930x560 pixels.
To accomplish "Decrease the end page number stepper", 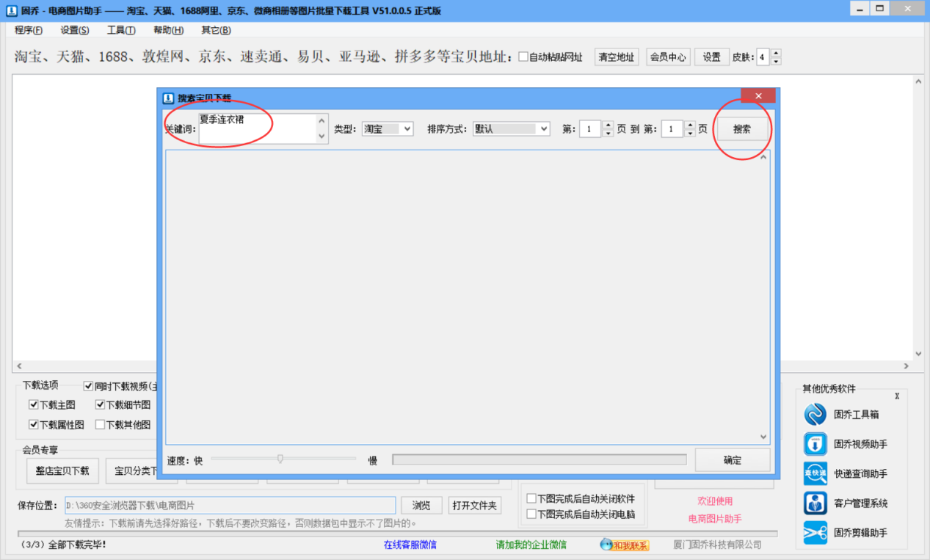I will [690, 133].
